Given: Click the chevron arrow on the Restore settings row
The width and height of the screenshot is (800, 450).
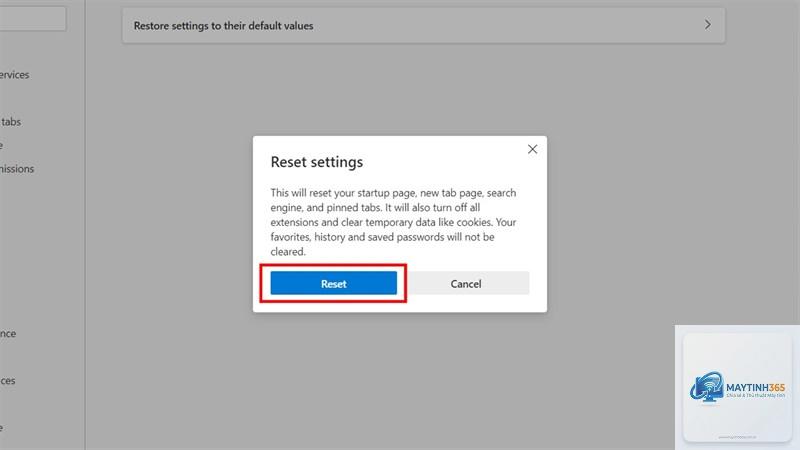Looking at the screenshot, I should [x=708, y=25].
